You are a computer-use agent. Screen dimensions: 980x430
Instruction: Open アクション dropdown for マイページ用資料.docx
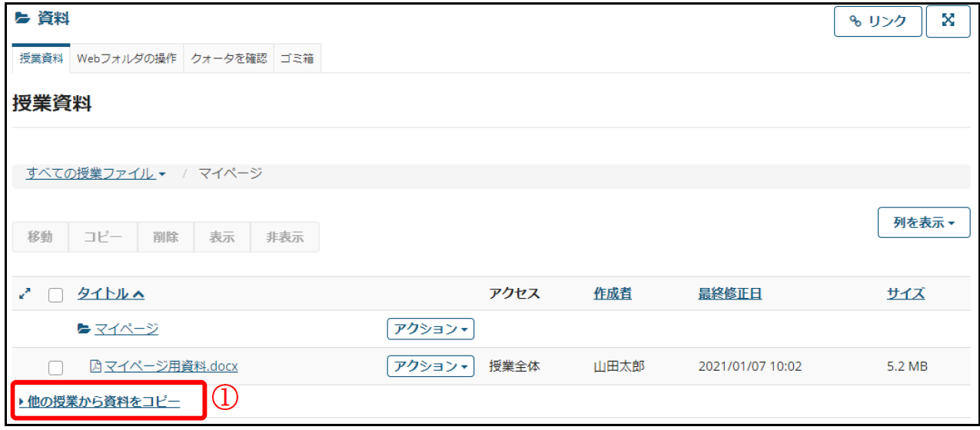[x=430, y=366]
